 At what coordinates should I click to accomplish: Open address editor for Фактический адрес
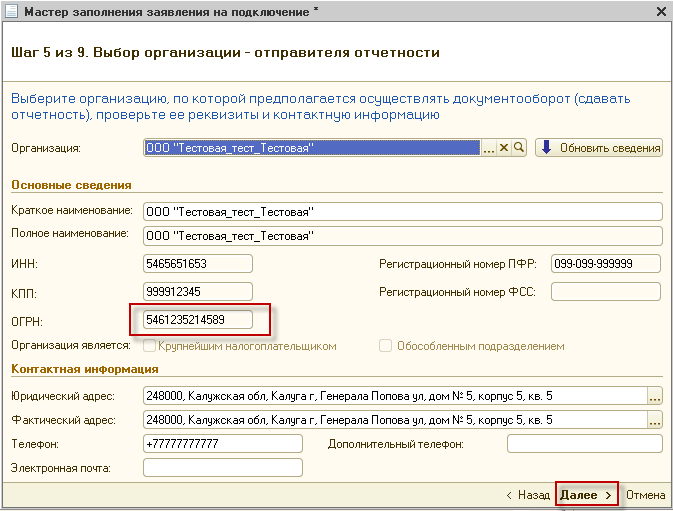tap(655, 419)
